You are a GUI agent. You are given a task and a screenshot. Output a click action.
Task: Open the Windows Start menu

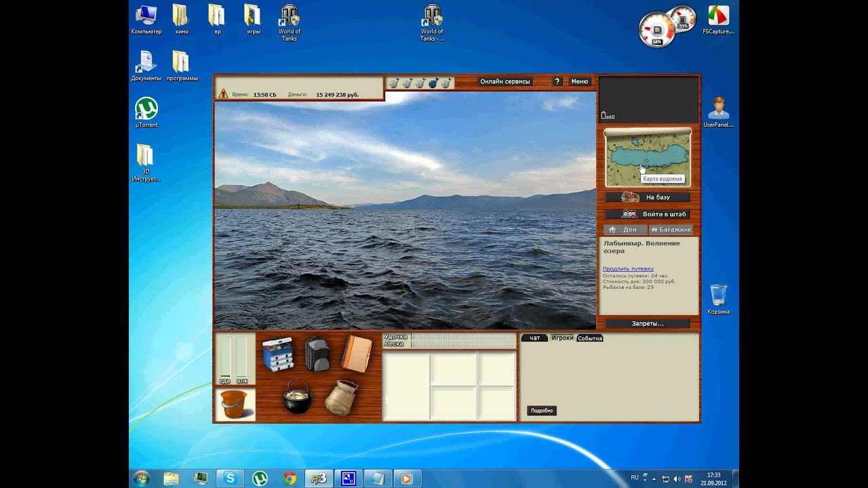coord(142,478)
